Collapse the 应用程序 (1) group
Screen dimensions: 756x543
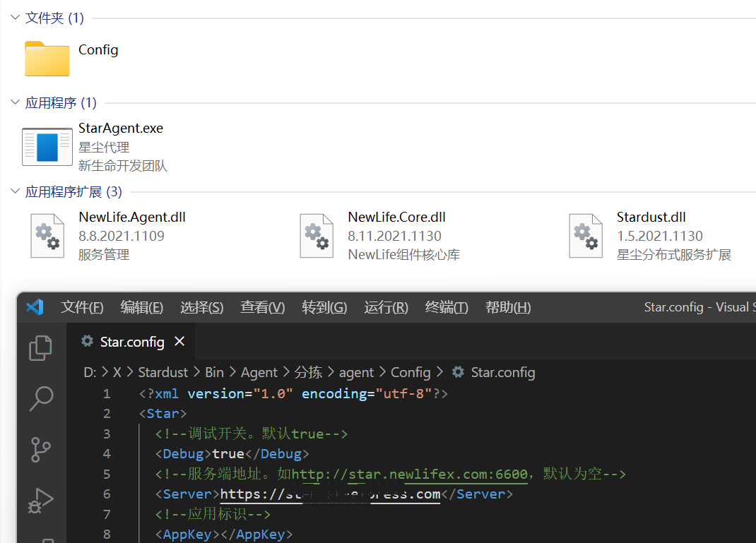point(15,102)
